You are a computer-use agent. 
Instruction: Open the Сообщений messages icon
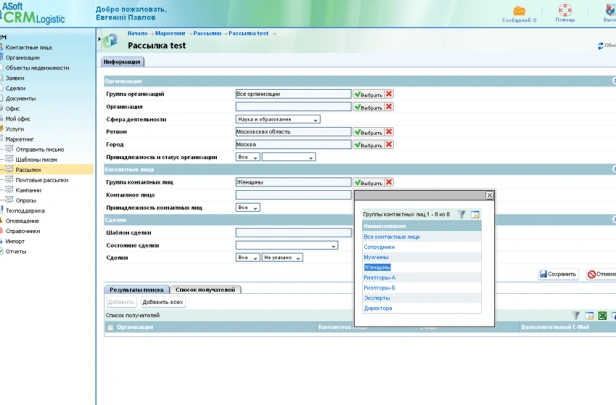(x=519, y=12)
